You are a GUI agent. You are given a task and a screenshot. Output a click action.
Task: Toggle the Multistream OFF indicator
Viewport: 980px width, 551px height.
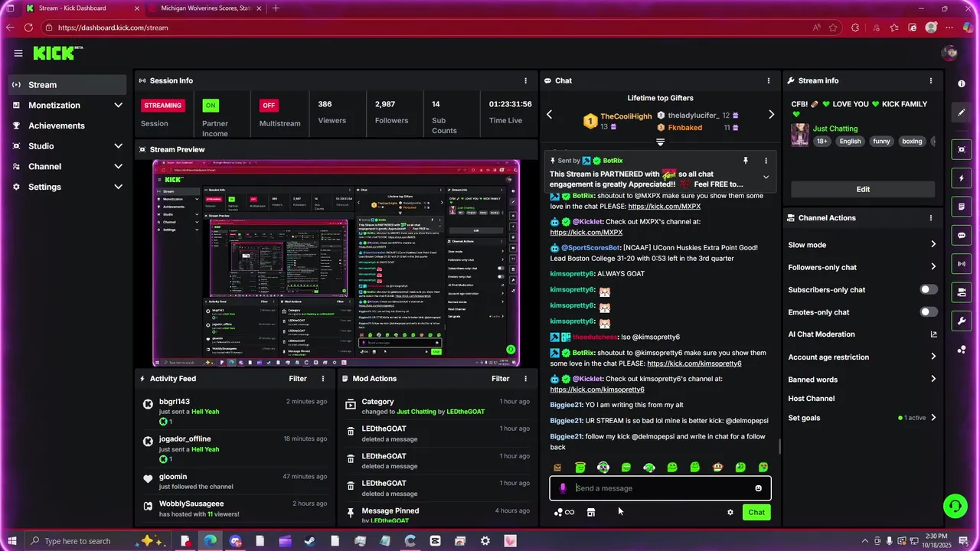(268, 105)
